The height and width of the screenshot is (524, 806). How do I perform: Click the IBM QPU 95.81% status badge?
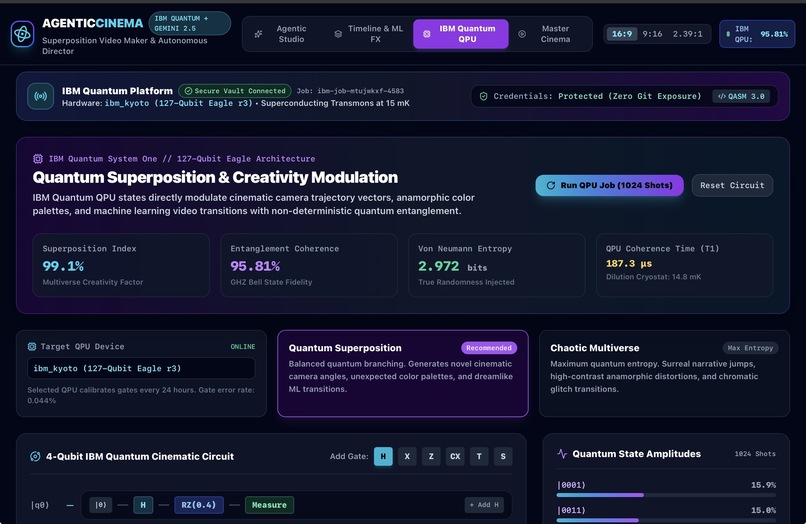[757, 34]
